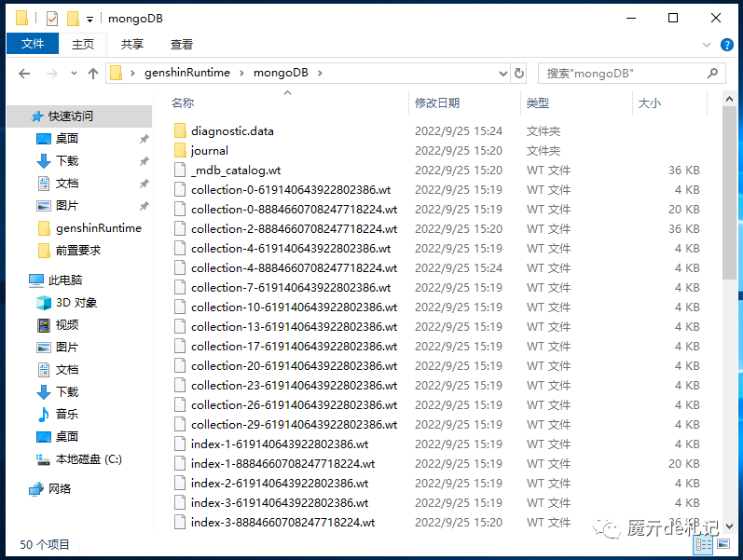Switch to the 共享 ribbon tab
This screenshot has height=560, width=743.
click(x=132, y=45)
